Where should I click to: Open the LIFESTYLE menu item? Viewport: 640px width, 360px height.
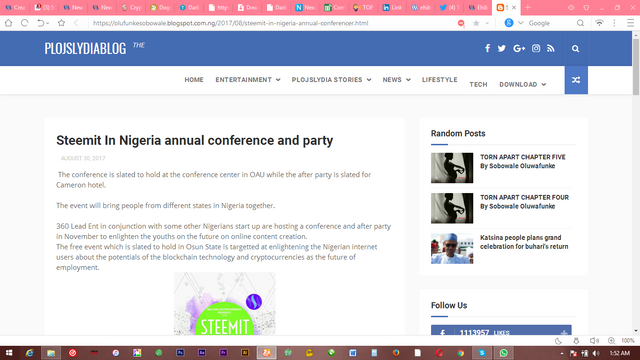(x=440, y=80)
